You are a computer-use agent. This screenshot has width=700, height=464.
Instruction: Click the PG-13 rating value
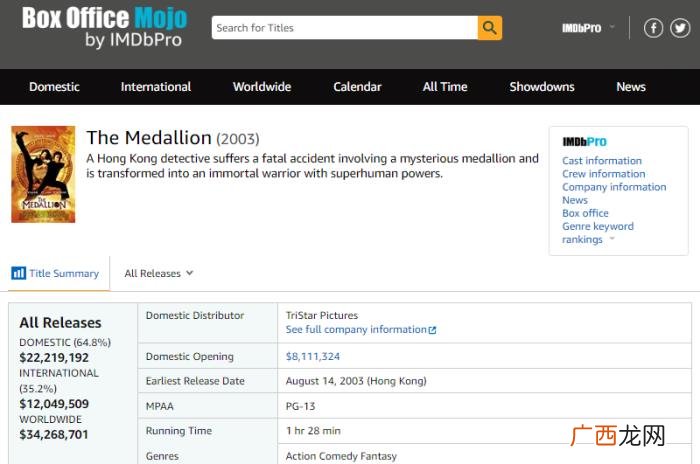300,406
